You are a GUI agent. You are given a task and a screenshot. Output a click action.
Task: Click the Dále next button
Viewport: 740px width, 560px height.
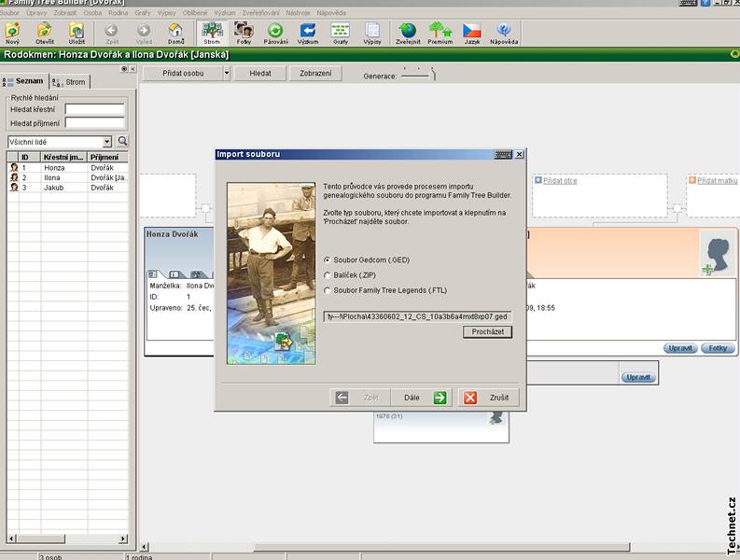pyautogui.click(x=422, y=398)
